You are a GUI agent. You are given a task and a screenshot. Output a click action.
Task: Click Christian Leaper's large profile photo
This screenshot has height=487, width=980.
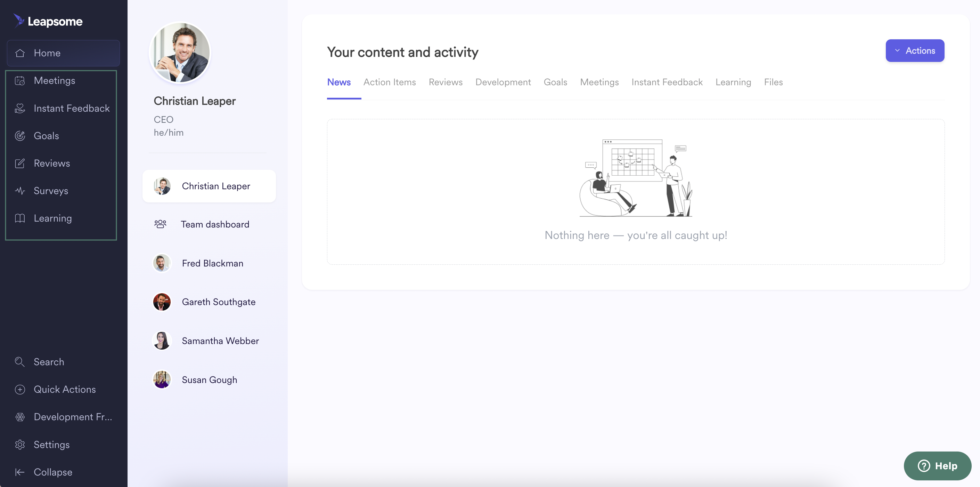(180, 53)
